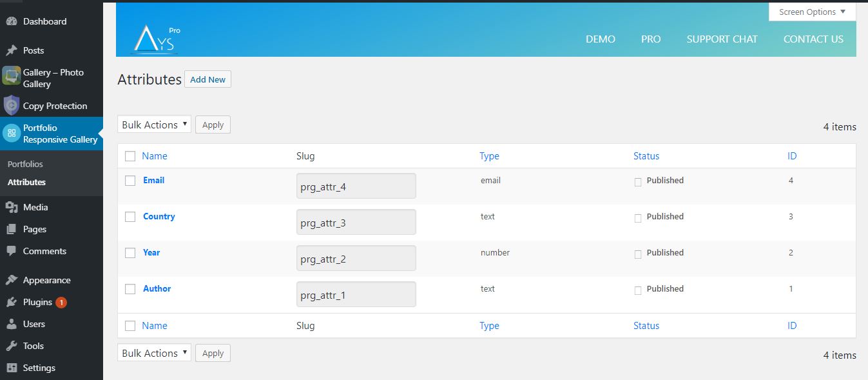
Task: Toggle Published status checkbox for Author
Action: point(638,290)
